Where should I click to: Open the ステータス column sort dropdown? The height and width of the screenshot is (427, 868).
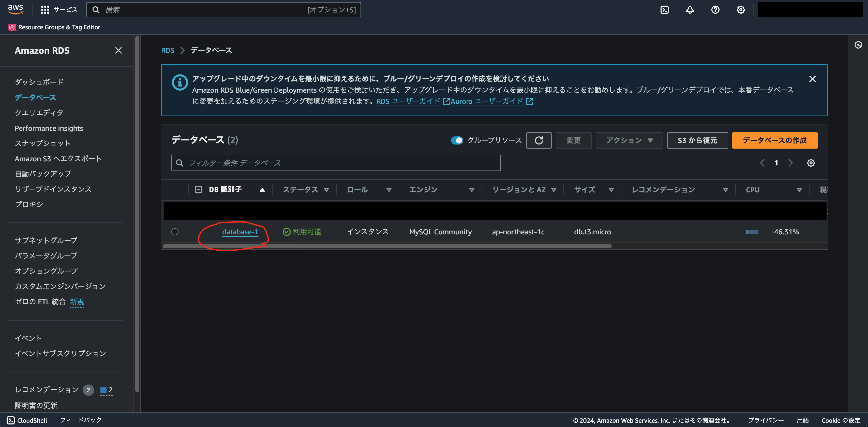[x=326, y=190]
